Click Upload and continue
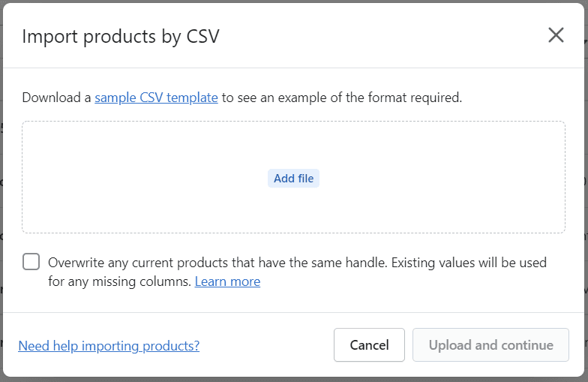The height and width of the screenshot is (382, 588). pos(490,345)
